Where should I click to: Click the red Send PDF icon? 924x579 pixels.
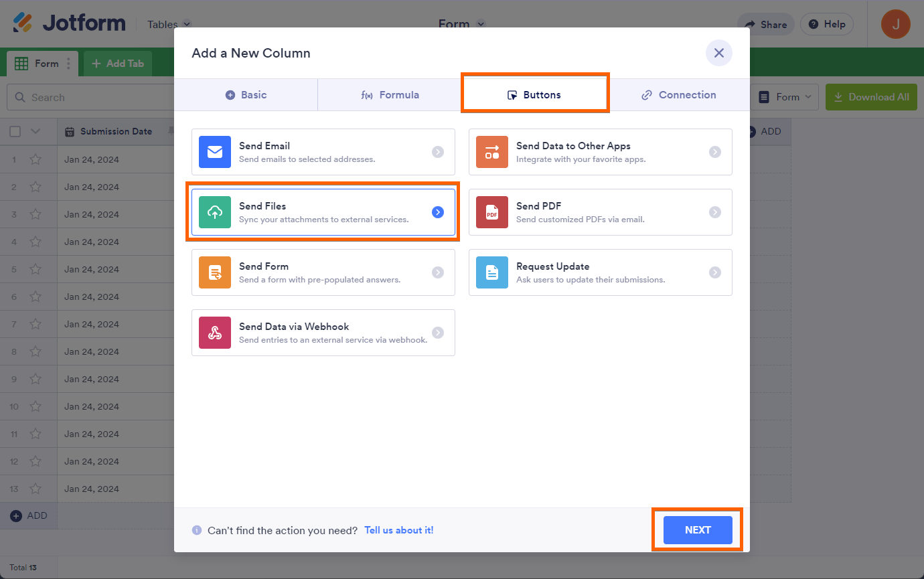click(492, 212)
